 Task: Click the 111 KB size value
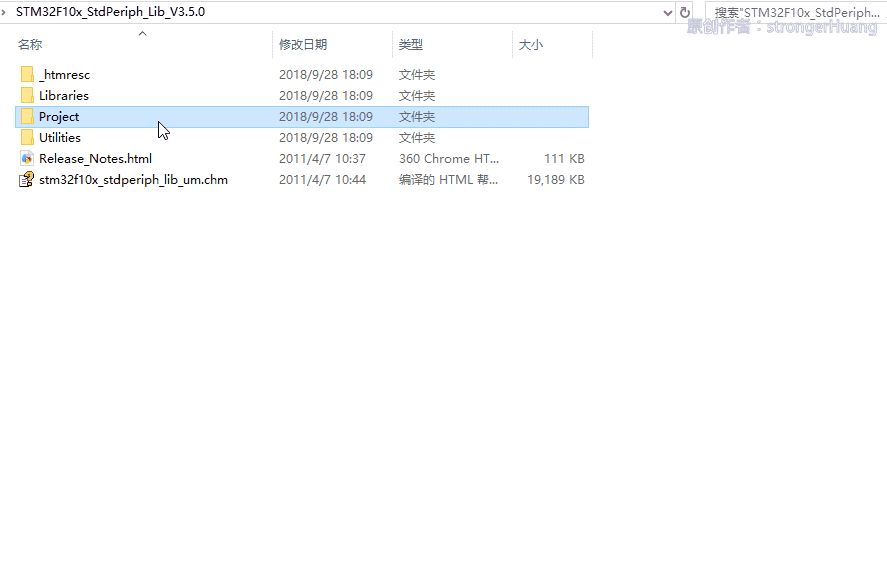[x=565, y=158]
